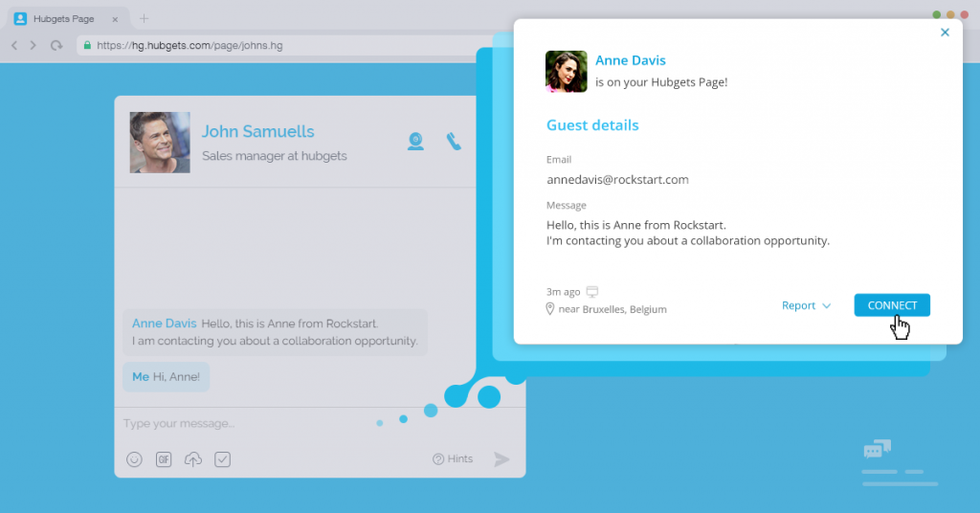Click Anne Davis profile photo in popup

pyautogui.click(x=567, y=72)
